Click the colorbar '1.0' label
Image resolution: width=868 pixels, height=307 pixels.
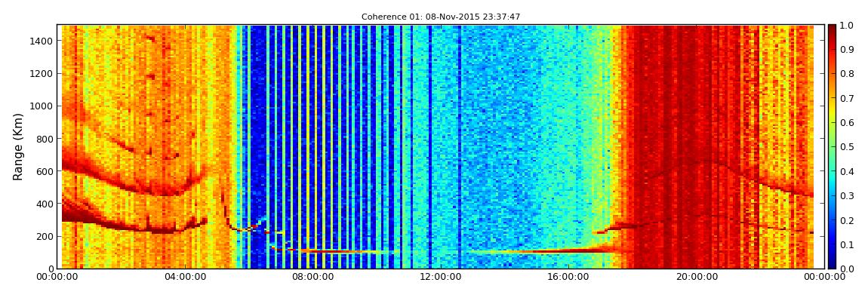point(847,26)
